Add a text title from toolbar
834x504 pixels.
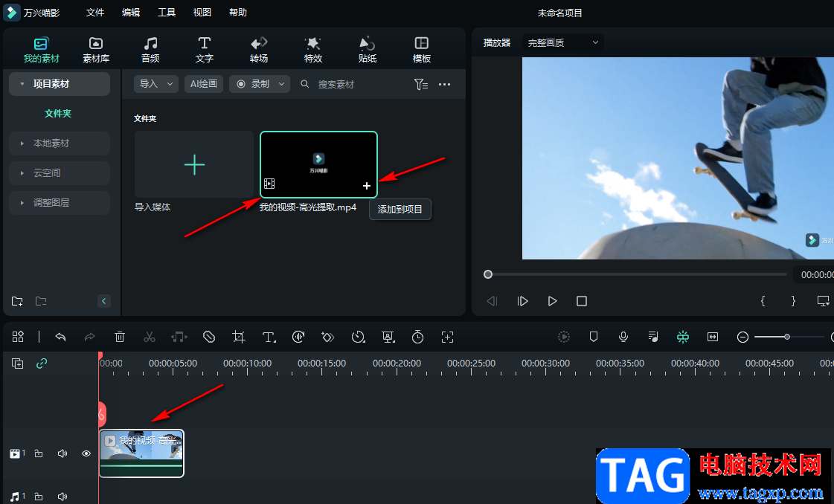point(269,337)
